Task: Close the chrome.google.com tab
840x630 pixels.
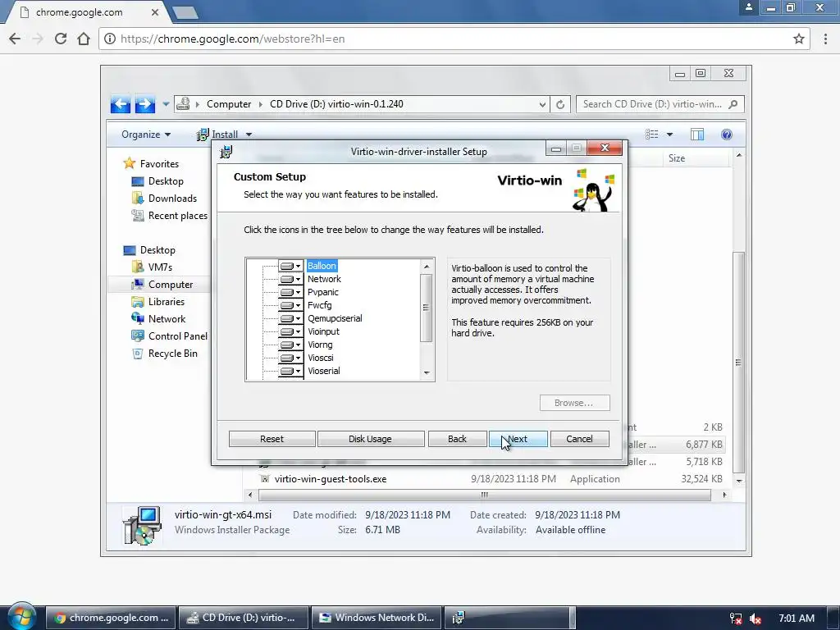Action: [x=154, y=11]
